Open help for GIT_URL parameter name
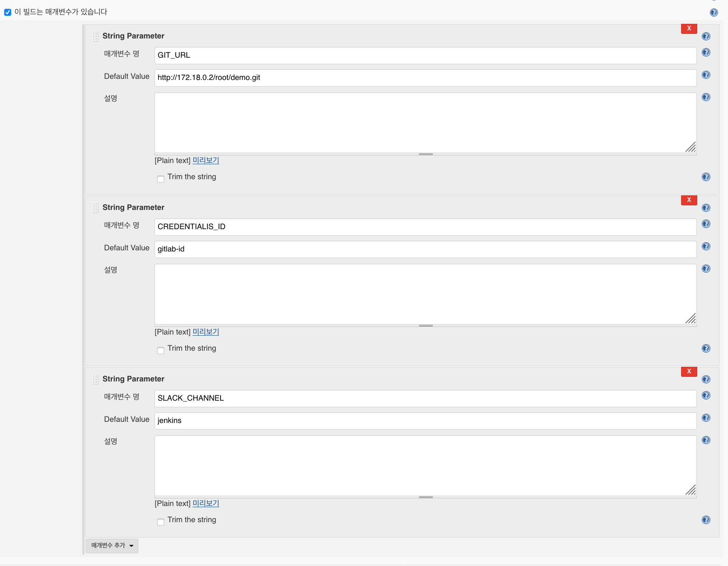The height and width of the screenshot is (566, 728). [706, 53]
